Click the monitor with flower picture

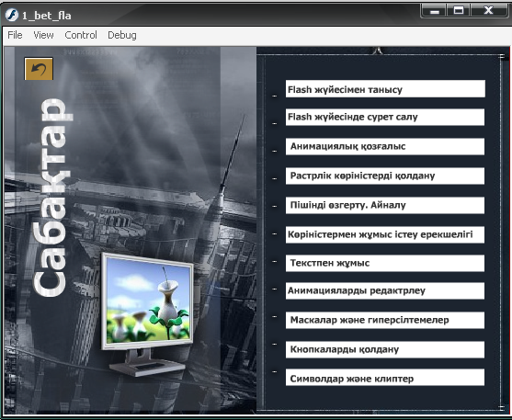(x=148, y=313)
